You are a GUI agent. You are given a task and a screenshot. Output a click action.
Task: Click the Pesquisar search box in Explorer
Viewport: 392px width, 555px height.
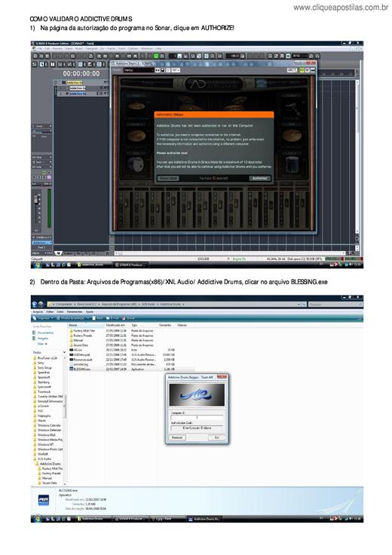335,305
